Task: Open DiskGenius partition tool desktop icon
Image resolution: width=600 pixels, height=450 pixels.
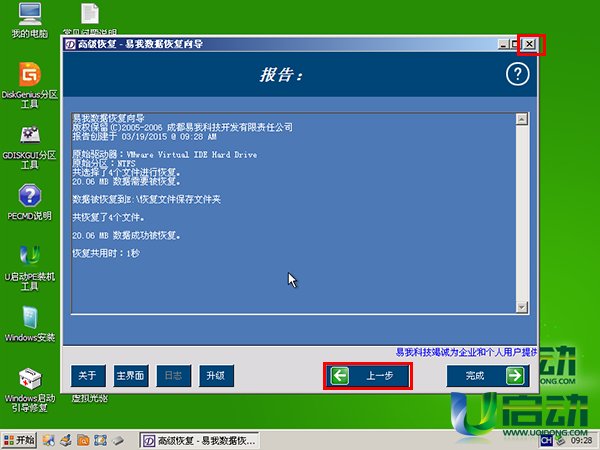Action: tap(30, 77)
